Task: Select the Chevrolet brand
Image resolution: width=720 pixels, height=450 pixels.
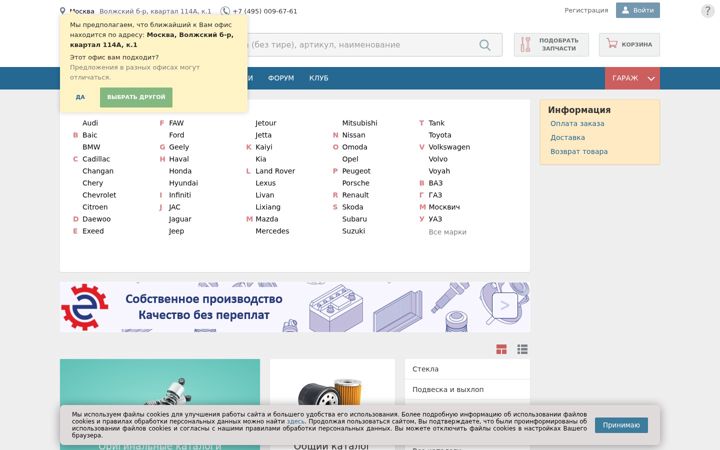Action: (99, 195)
